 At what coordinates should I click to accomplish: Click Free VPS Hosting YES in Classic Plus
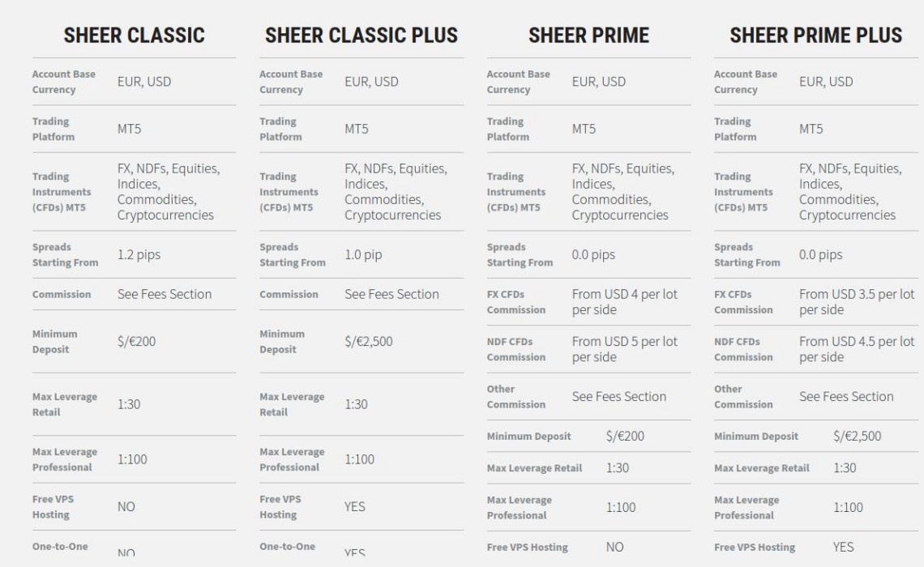click(x=355, y=507)
